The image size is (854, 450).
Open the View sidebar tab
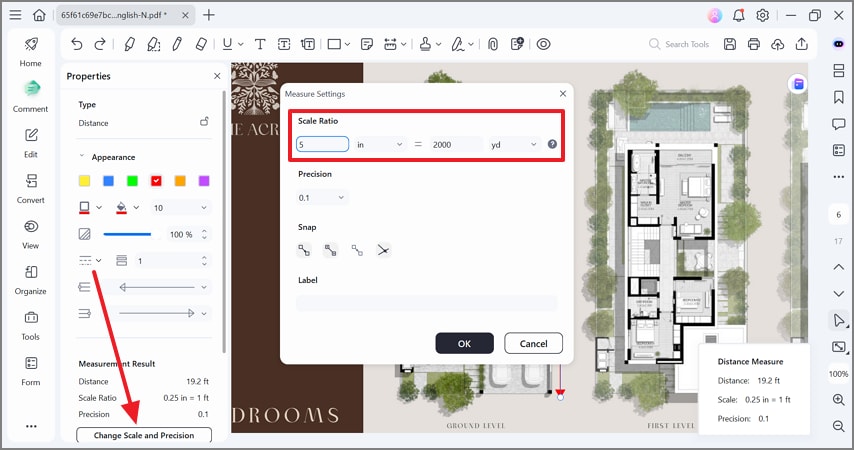point(30,234)
